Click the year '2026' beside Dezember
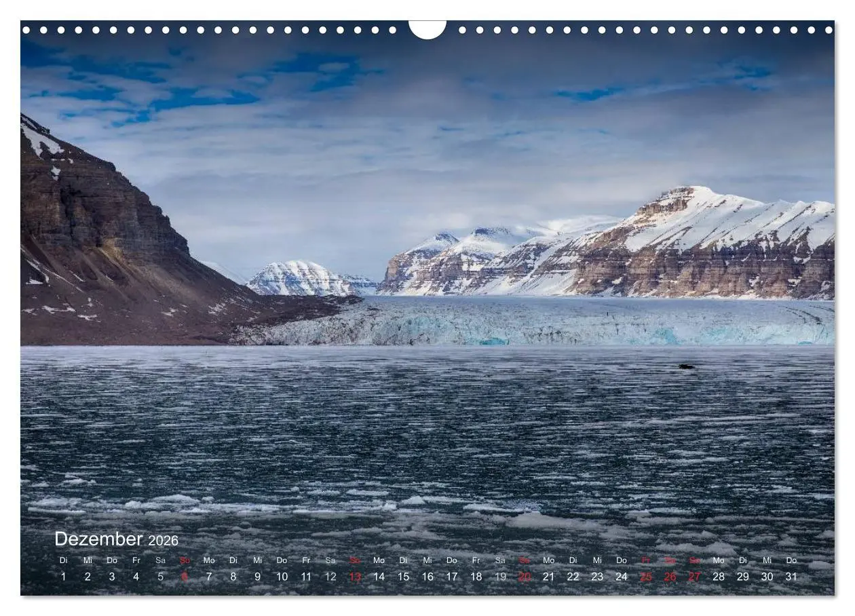The width and height of the screenshot is (855, 616). (x=164, y=541)
